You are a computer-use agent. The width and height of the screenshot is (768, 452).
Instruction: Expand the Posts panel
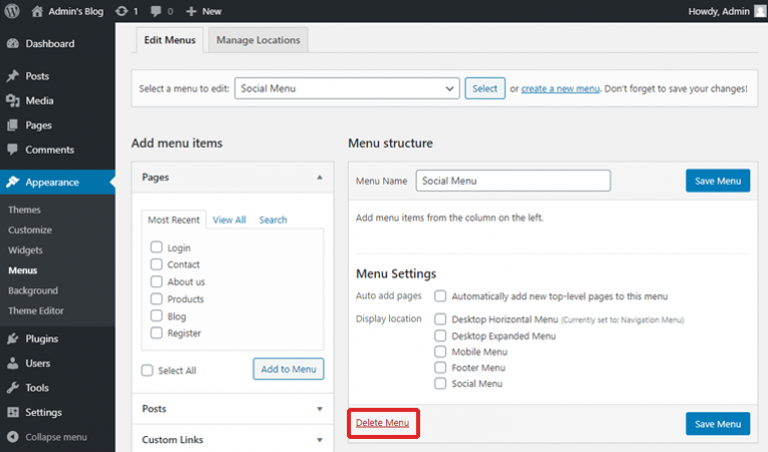[x=319, y=409]
